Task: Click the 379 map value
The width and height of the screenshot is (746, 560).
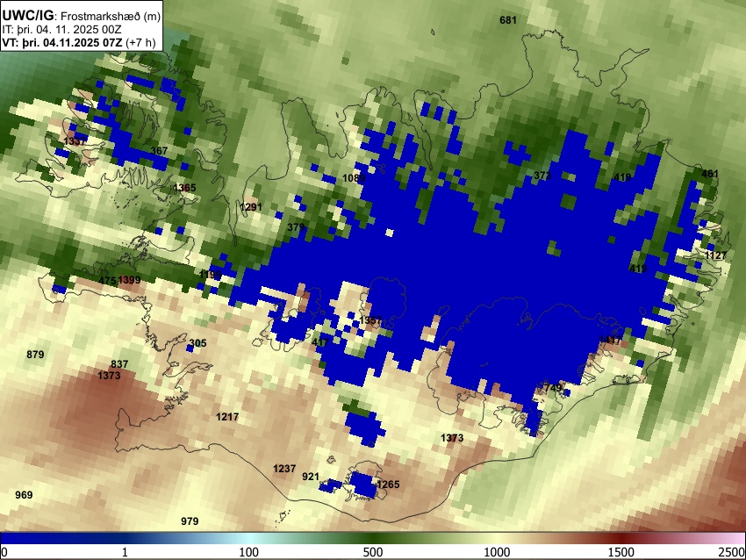Action: (x=296, y=227)
